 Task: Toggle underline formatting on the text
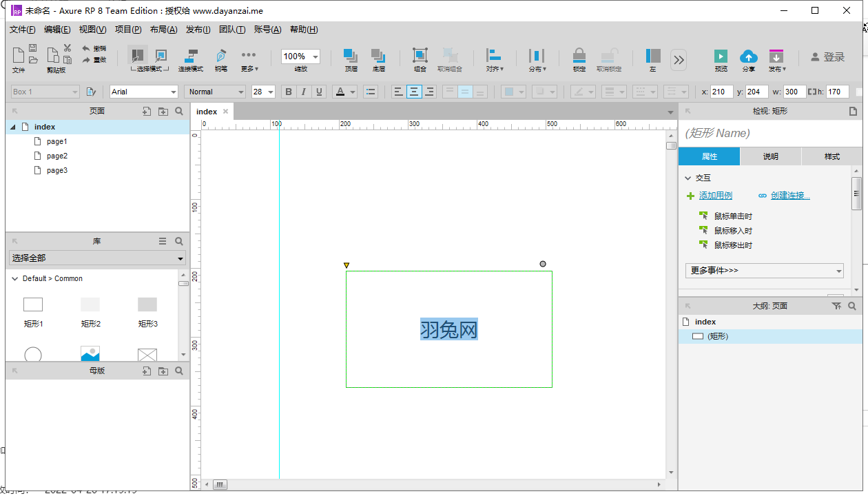(318, 91)
